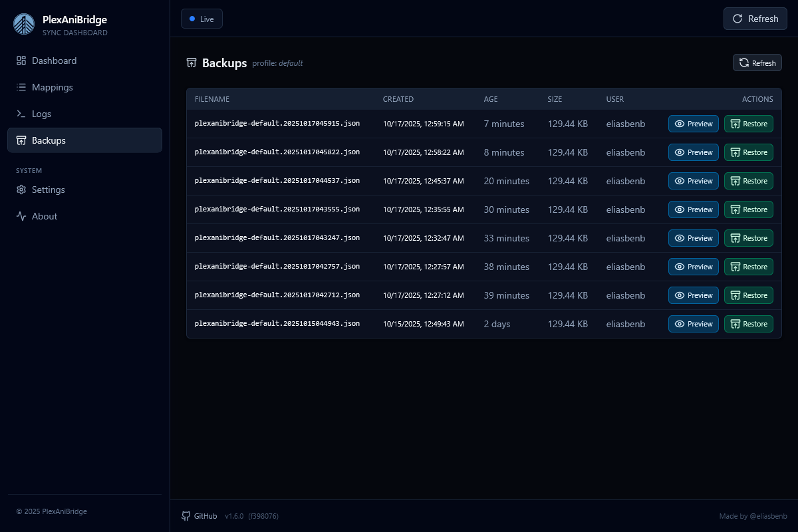798x532 pixels.
Task: Restore backup created at 12:58:22 AM
Action: point(748,152)
